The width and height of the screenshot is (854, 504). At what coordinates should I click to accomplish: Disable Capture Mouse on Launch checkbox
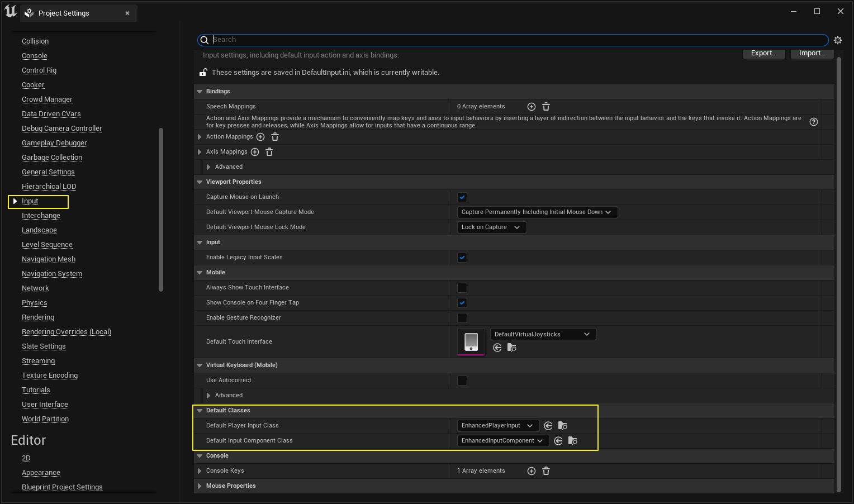coord(462,197)
